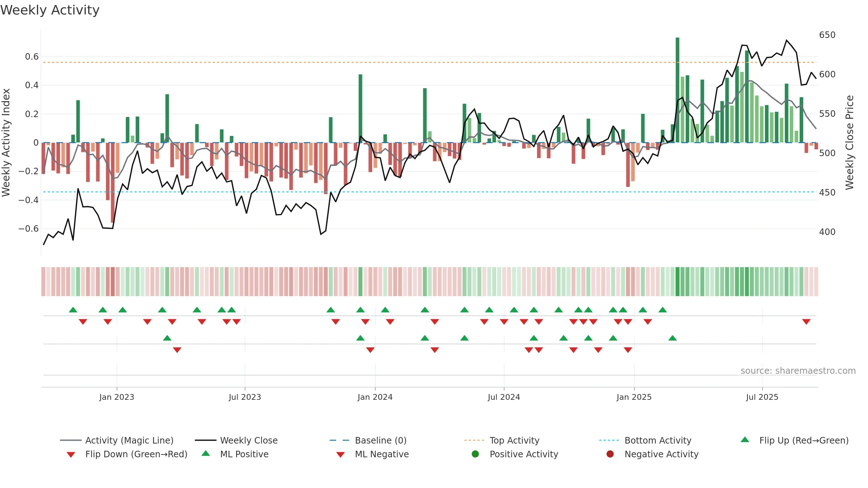
Task: Click the Jul 2025 x-axis label
Action: coord(762,397)
